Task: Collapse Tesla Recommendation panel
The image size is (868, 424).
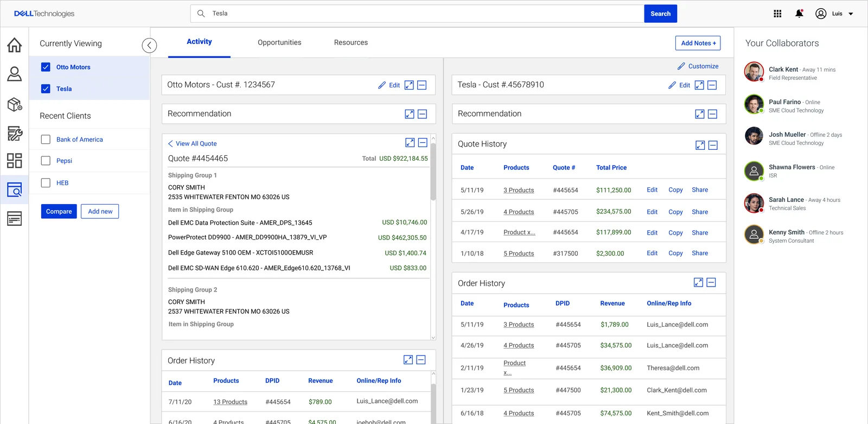Action: point(713,114)
